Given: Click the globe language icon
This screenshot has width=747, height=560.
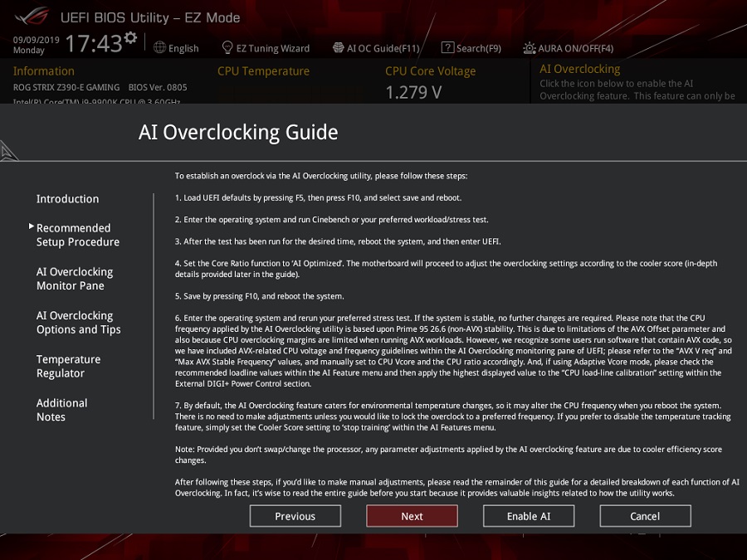Looking at the screenshot, I should click(x=159, y=47).
